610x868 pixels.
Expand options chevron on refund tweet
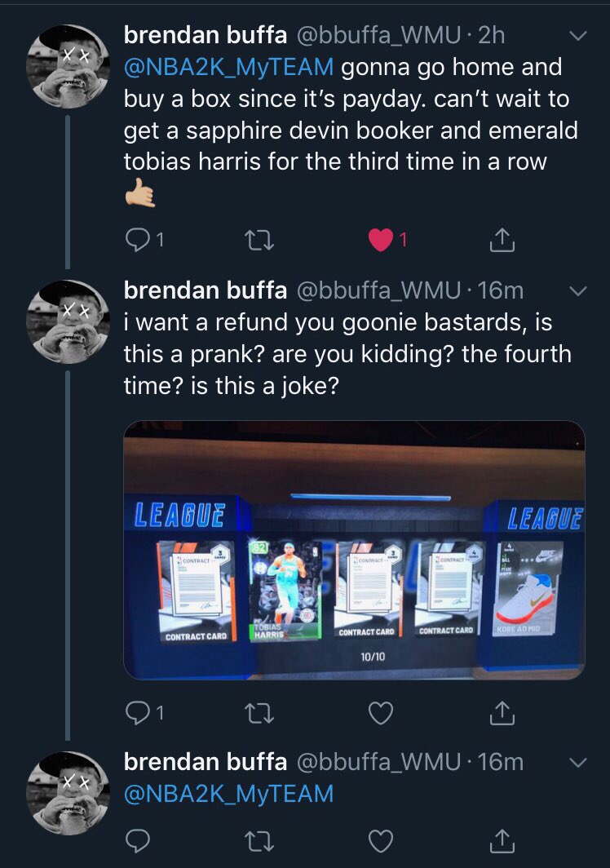tap(578, 291)
